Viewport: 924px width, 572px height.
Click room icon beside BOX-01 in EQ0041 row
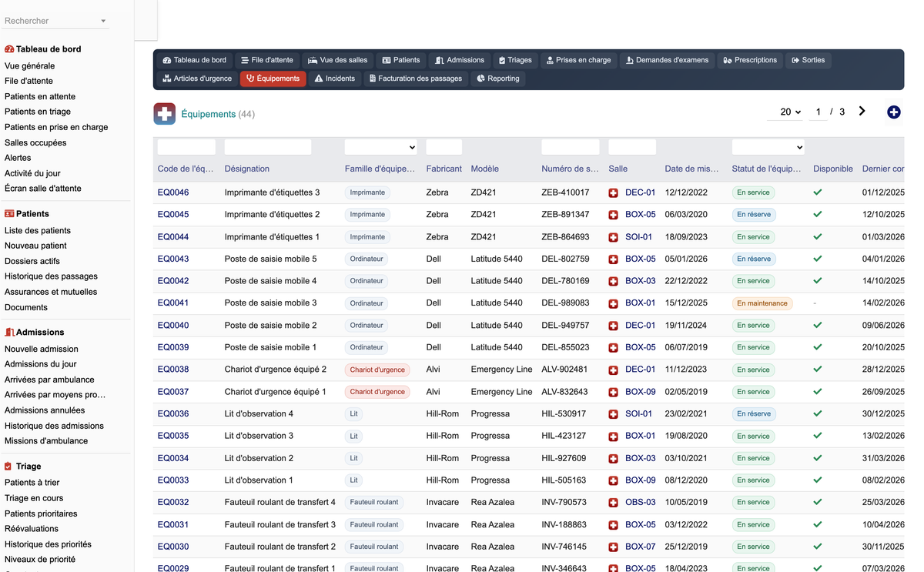(x=613, y=303)
